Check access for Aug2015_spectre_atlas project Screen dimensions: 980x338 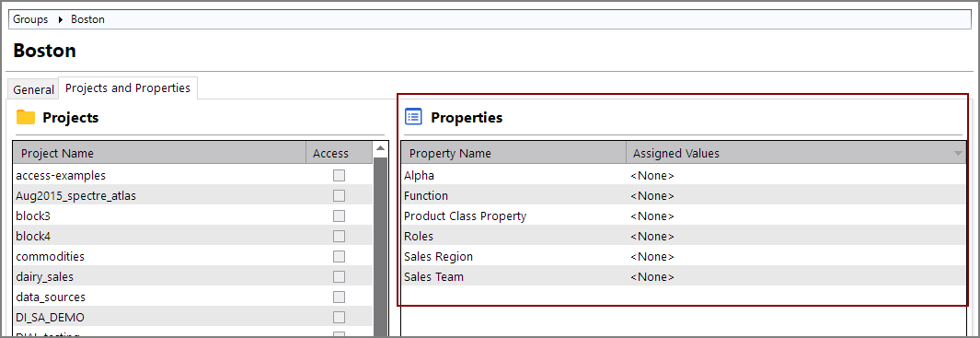pos(339,196)
